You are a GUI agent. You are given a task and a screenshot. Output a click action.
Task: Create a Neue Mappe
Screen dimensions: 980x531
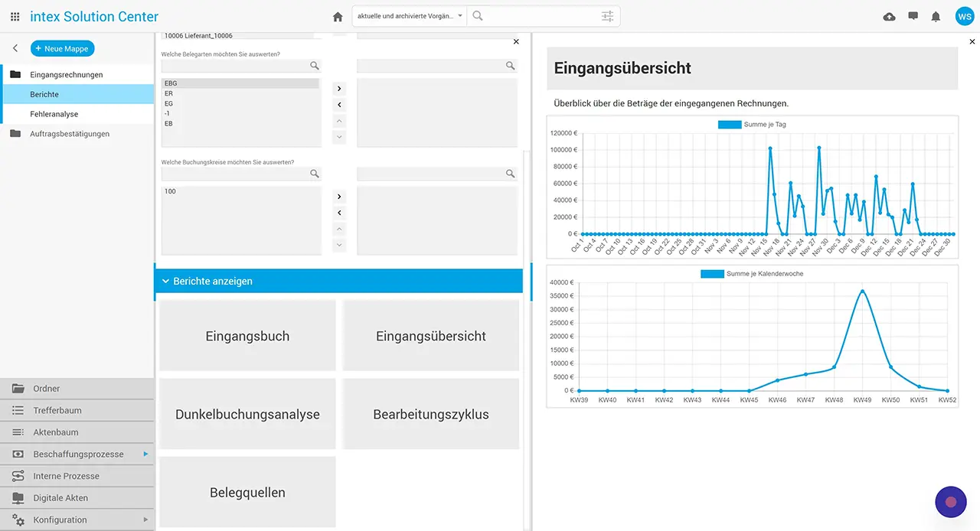point(62,48)
